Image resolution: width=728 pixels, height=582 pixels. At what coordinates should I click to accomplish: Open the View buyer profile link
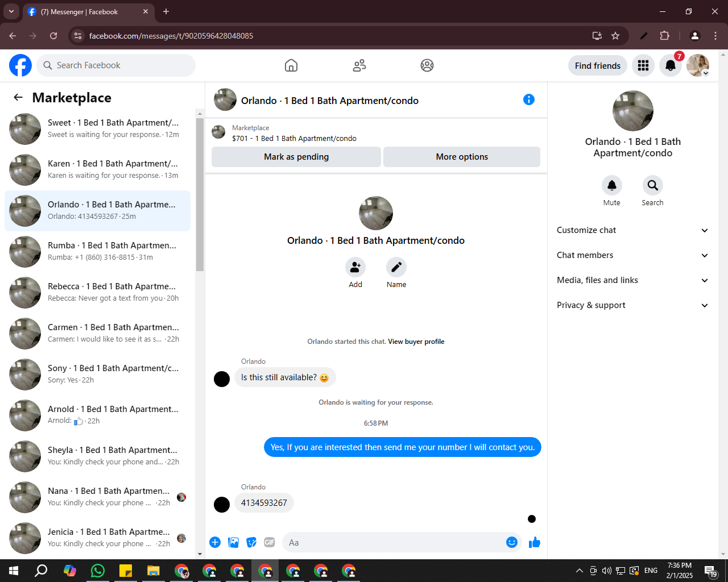click(416, 342)
